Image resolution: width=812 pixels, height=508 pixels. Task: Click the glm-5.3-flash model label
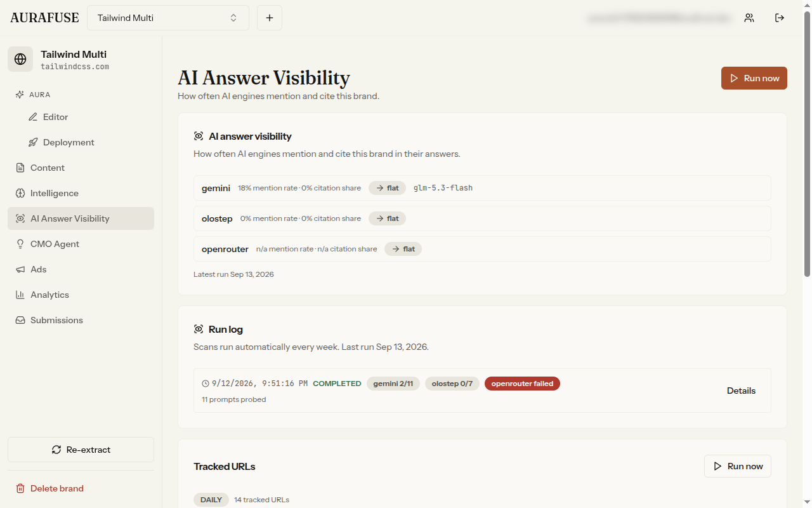click(443, 188)
